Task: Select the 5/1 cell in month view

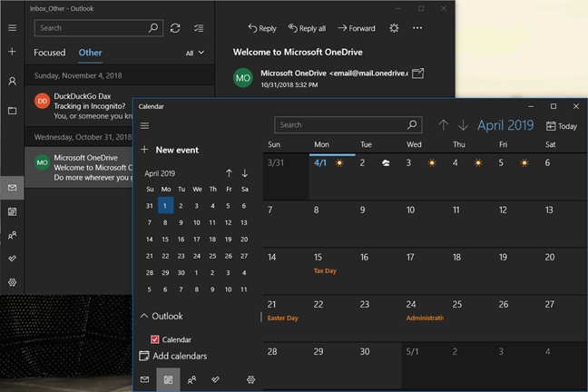Action: tap(425, 365)
